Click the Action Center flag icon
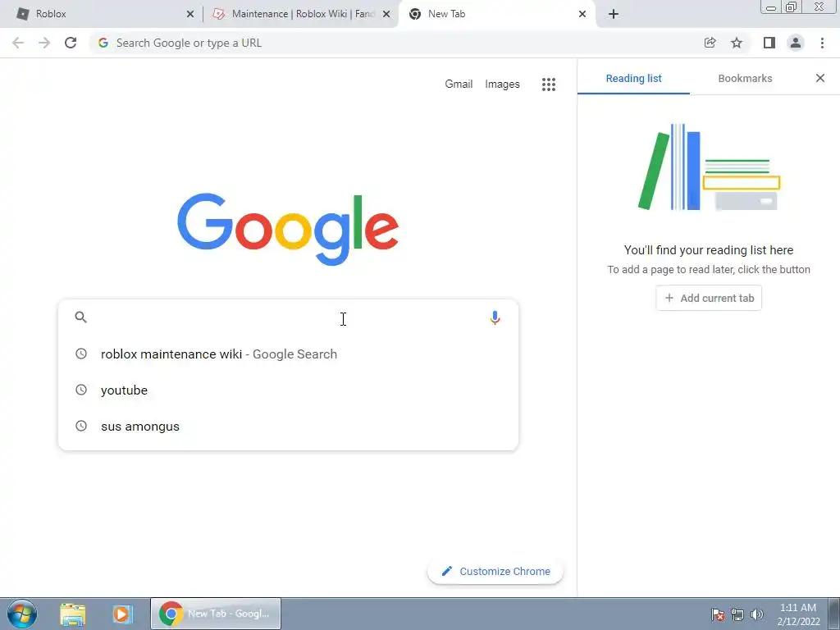Screen dimensions: 840x630 pyautogui.click(x=718, y=614)
